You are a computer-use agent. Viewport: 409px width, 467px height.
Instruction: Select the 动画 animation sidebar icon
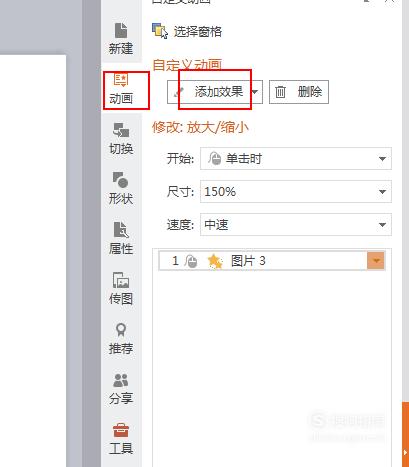coord(121,90)
